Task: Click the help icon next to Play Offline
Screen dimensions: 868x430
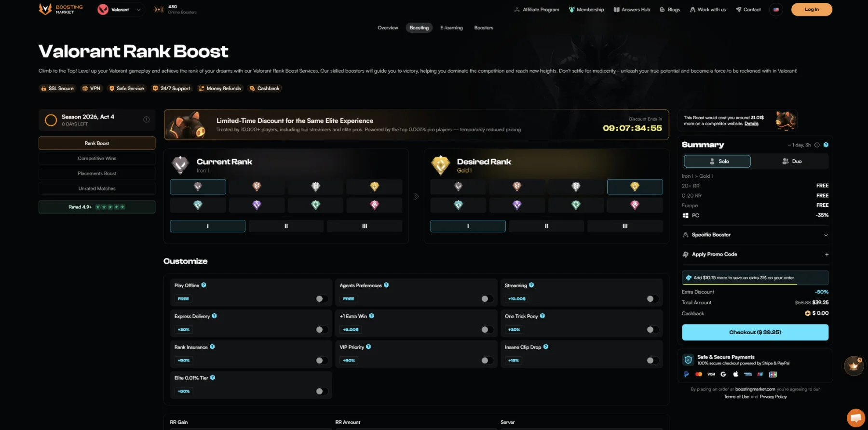Action: pos(203,285)
